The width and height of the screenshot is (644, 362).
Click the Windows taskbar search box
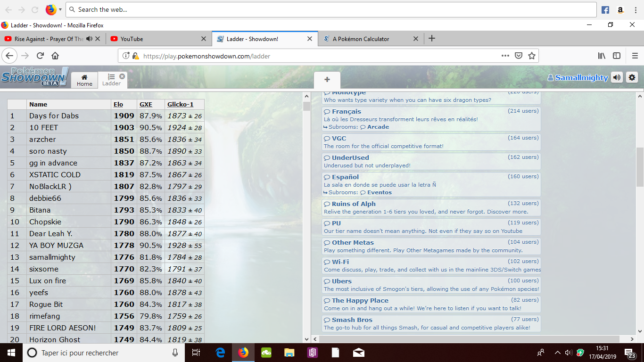[104, 353]
